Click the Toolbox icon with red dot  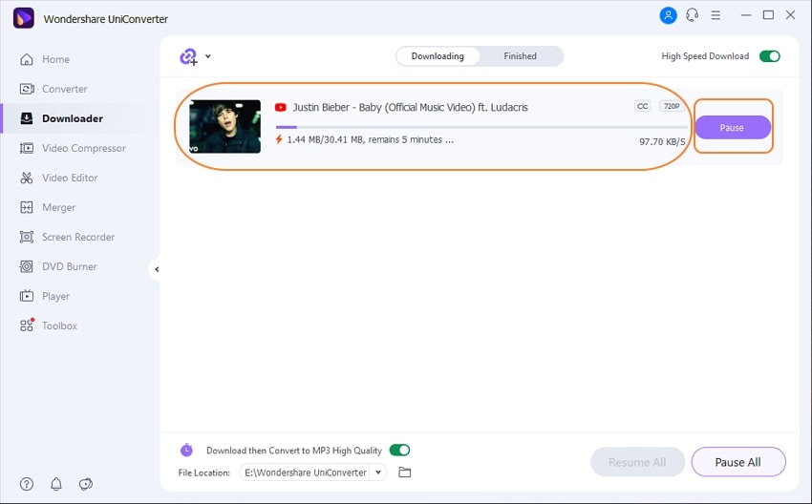[27, 325]
